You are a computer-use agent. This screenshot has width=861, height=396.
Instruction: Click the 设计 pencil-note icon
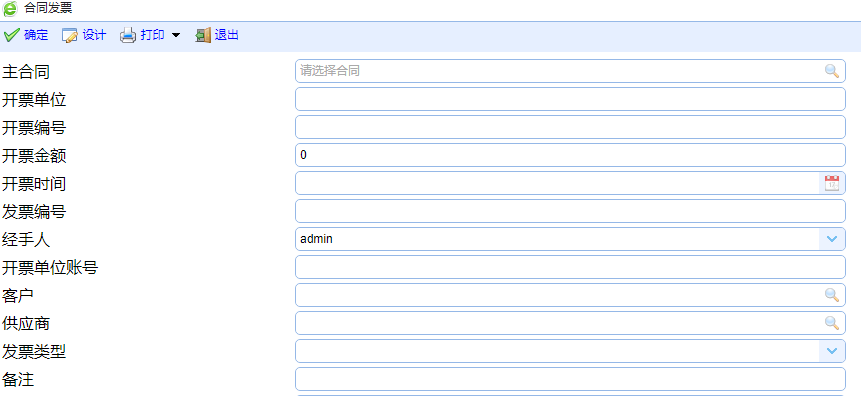70,36
